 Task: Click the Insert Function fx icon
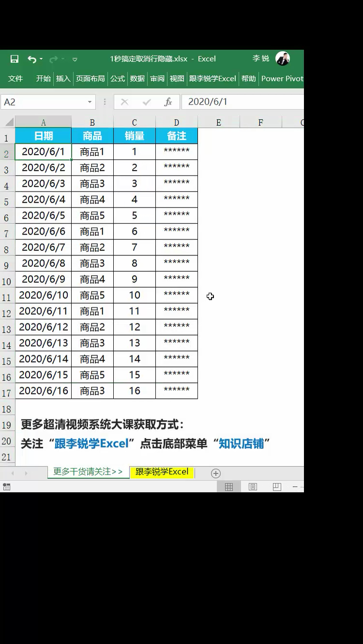168,102
